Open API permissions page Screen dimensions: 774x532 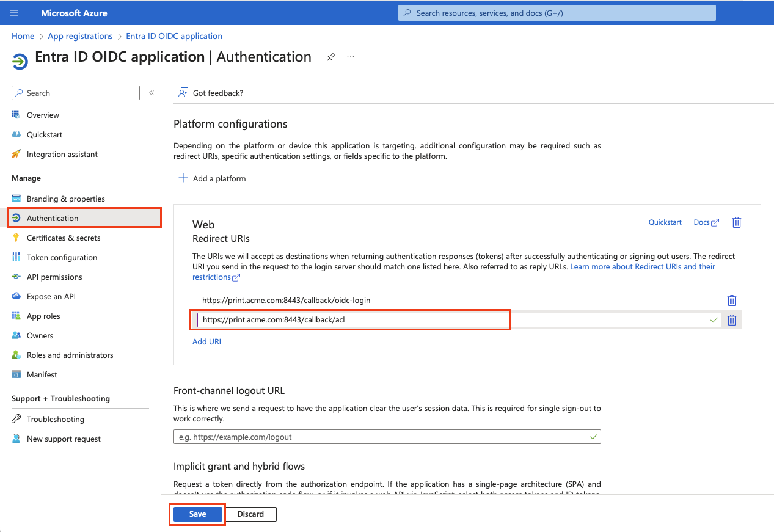54,277
